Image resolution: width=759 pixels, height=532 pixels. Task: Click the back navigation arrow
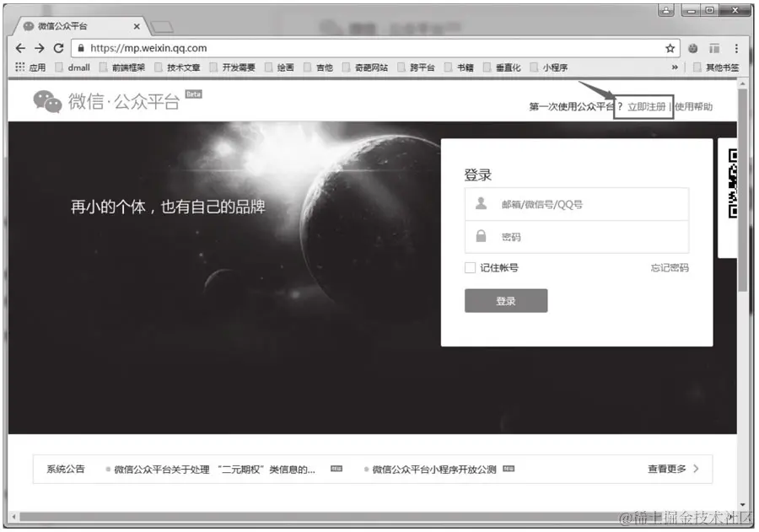(20, 48)
